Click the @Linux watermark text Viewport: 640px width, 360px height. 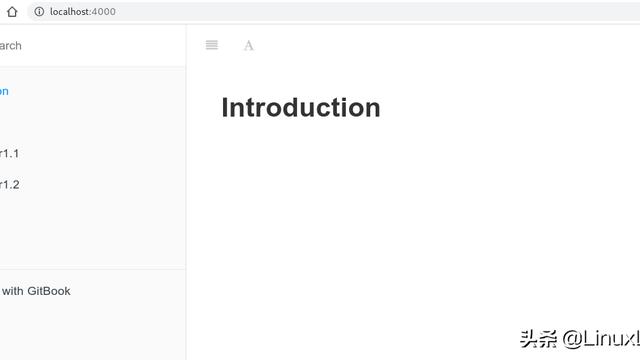click(x=601, y=338)
